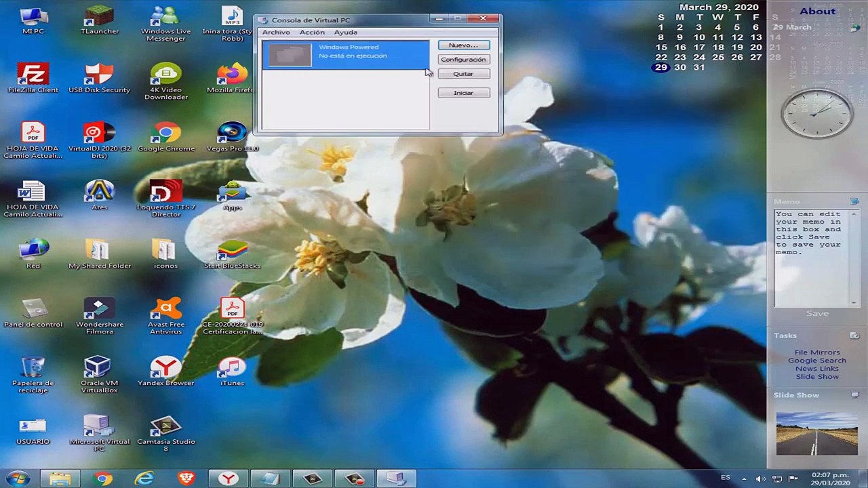Select the Windows Powered virtual machine entry

pos(346,54)
